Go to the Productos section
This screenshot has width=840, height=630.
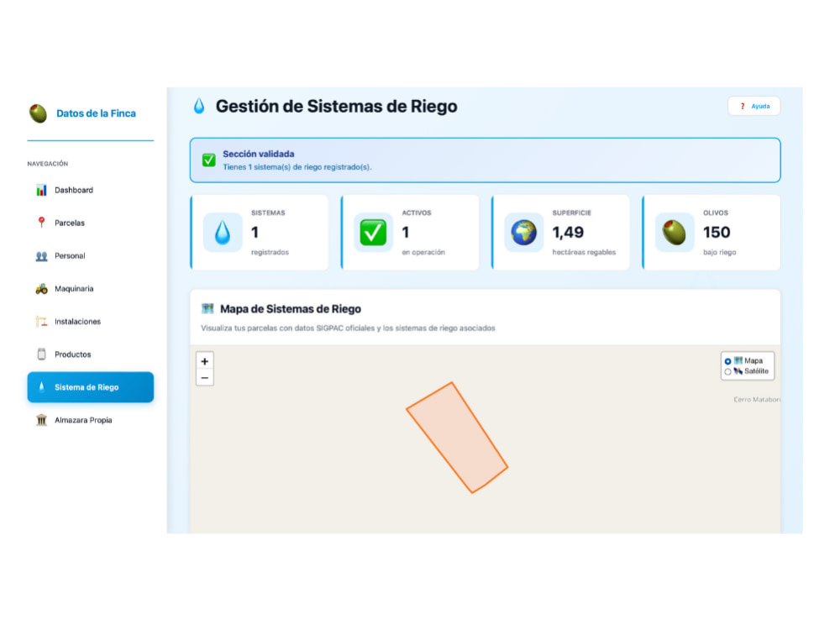(91, 354)
